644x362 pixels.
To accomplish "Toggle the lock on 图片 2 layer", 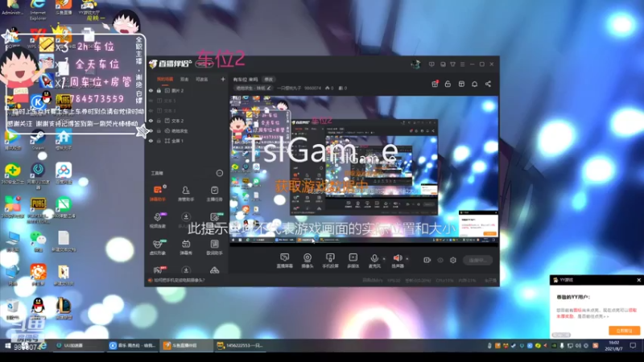I will pyautogui.click(x=159, y=91).
